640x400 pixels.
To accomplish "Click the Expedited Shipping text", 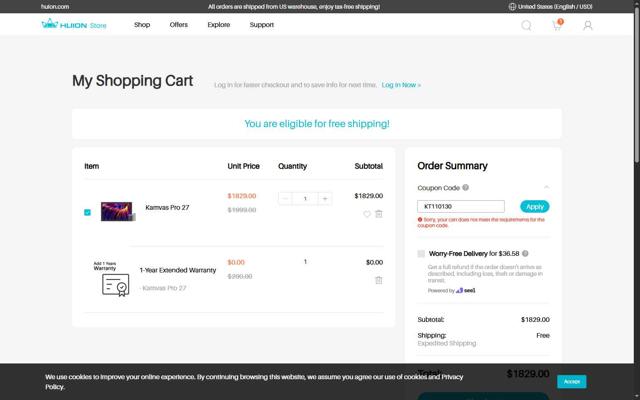I will (x=447, y=343).
